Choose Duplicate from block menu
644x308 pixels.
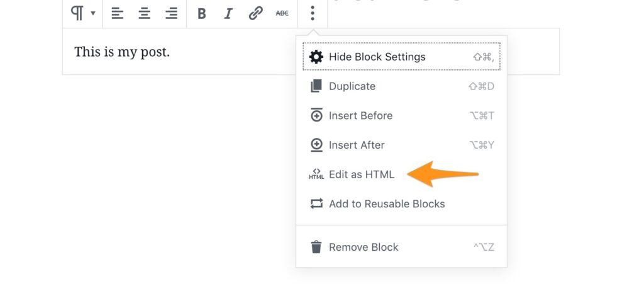coord(401,86)
